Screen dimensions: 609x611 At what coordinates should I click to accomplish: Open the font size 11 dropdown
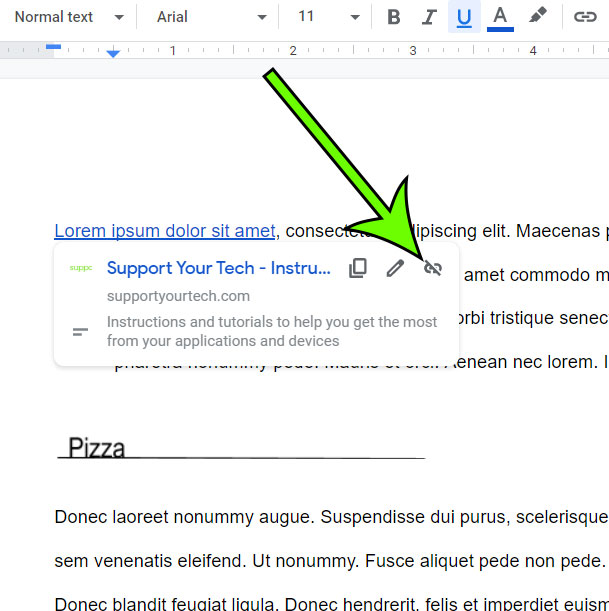pyautogui.click(x=328, y=17)
